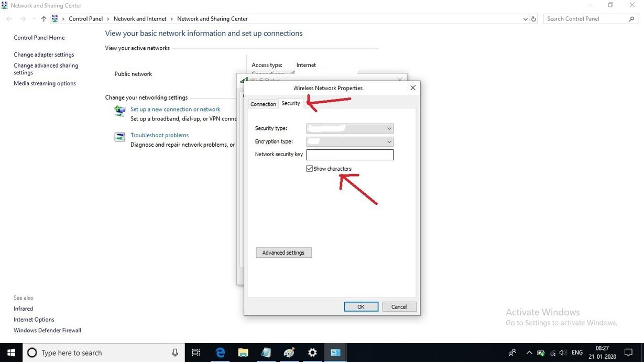Click the Troubleshoot problems icon

(x=120, y=137)
